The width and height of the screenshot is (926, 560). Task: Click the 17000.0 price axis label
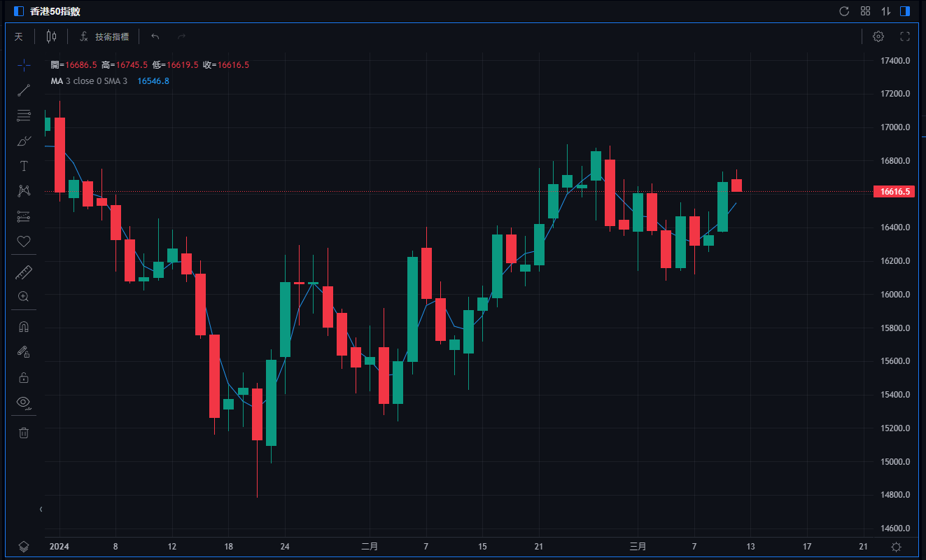(895, 127)
